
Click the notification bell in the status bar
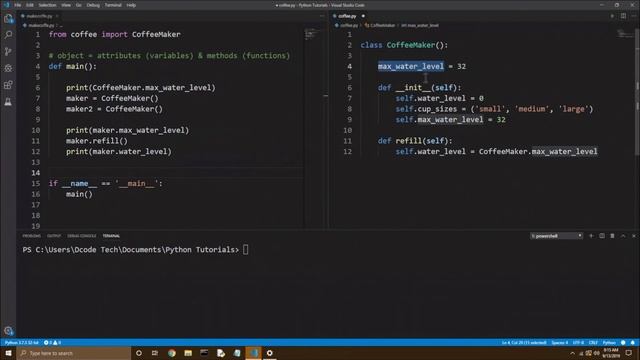tap(633, 342)
